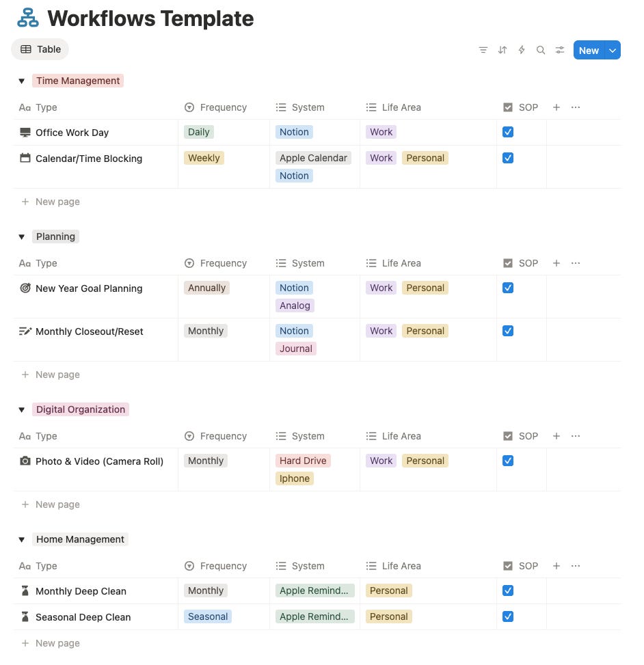Click the Daily frequency tag
This screenshot has width=644, height=665.
[198, 132]
